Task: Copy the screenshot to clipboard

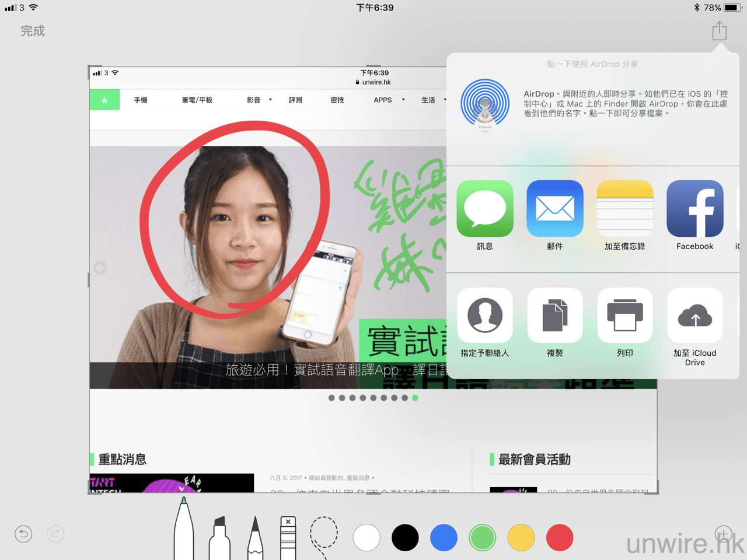Action: pos(554,316)
